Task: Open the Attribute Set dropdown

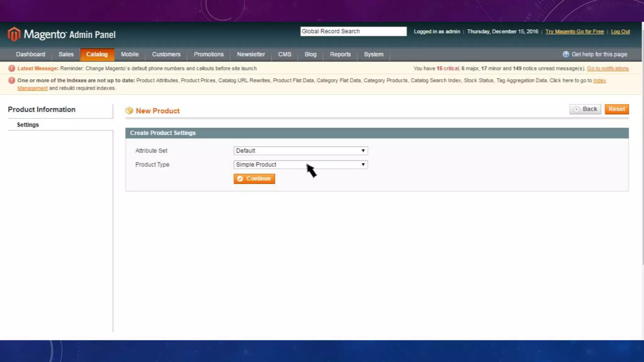Action: pyautogui.click(x=300, y=151)
